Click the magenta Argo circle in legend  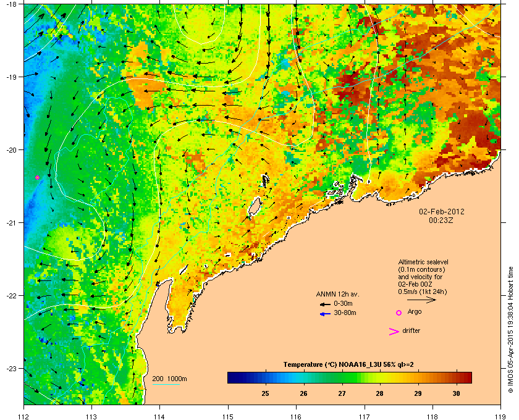pyautogui.click(x=399, y=313)
